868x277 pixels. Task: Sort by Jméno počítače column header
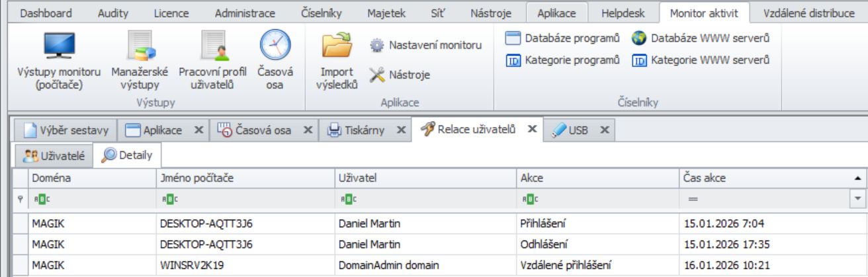245,178
